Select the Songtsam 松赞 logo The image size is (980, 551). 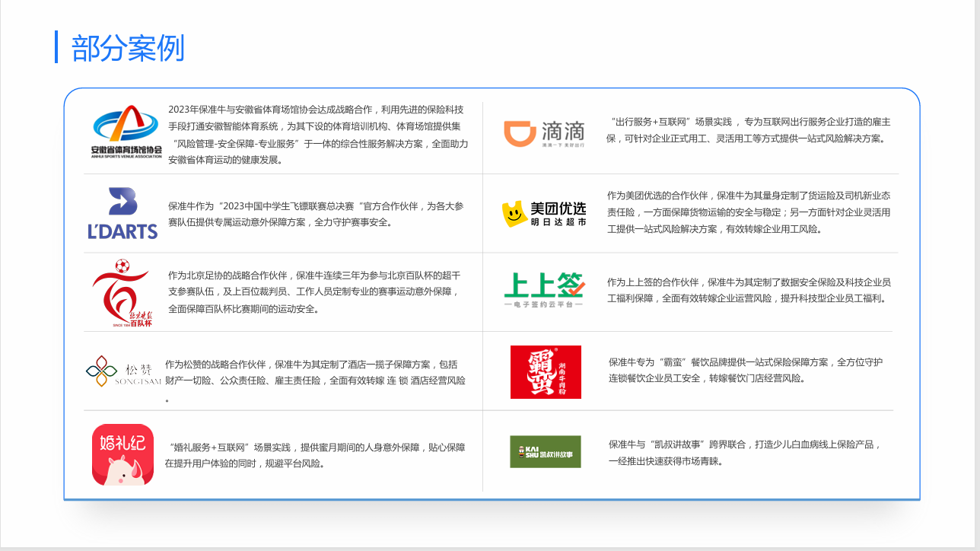123,371
